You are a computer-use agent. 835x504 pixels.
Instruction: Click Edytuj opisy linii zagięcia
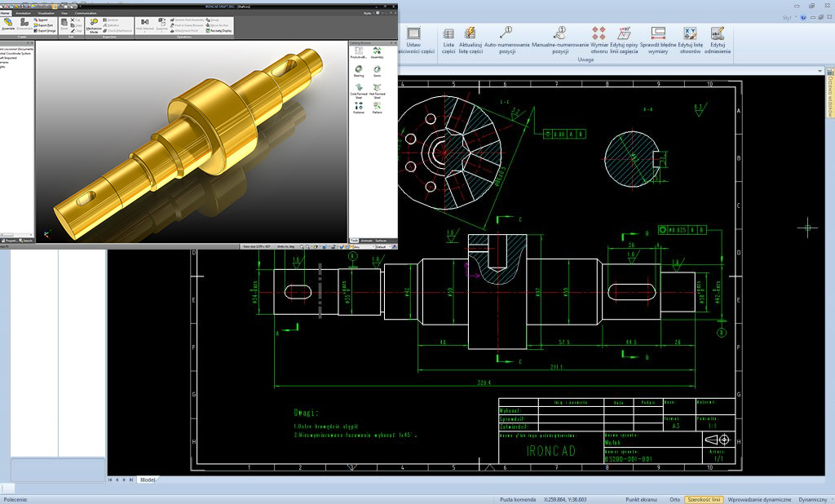point(624,41)
